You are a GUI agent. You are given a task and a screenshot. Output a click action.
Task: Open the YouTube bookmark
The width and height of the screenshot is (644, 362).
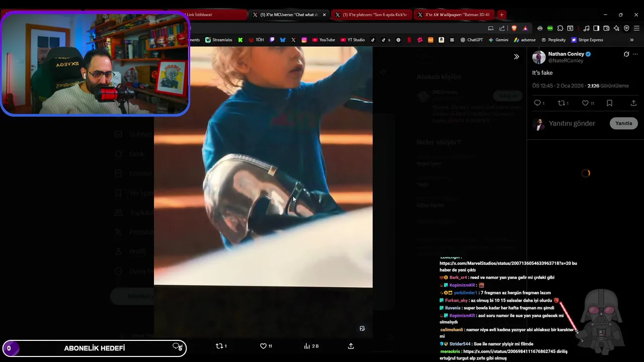tap(323, 40)
